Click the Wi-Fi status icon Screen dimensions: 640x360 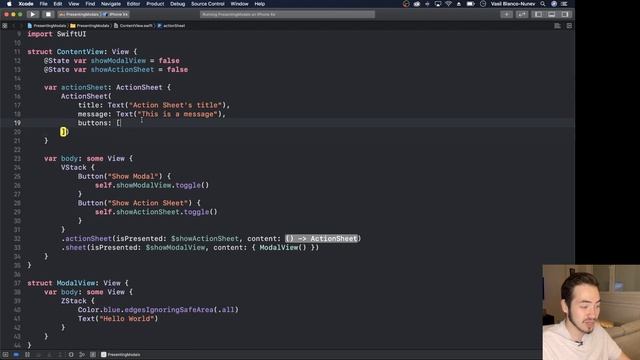point(448,4)
